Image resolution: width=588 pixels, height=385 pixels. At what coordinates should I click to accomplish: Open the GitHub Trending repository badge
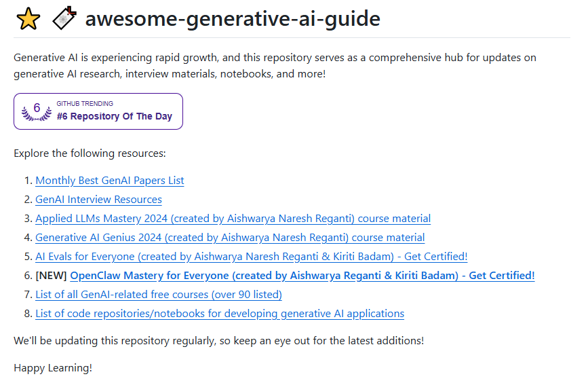click(98, 111)
